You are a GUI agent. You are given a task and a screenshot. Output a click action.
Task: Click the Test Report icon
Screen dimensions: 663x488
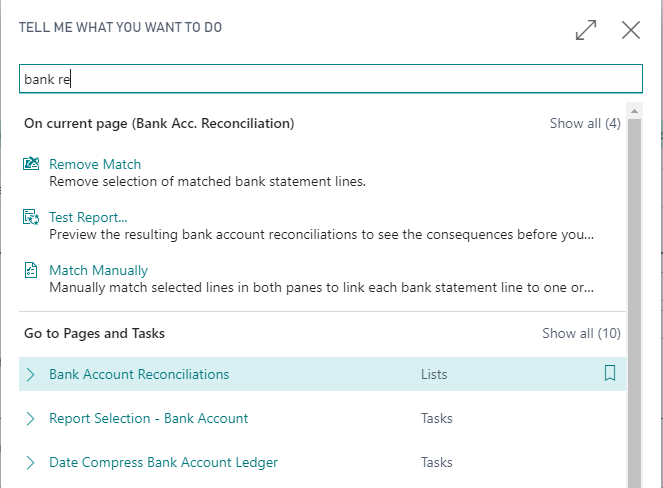coord(31,217)
